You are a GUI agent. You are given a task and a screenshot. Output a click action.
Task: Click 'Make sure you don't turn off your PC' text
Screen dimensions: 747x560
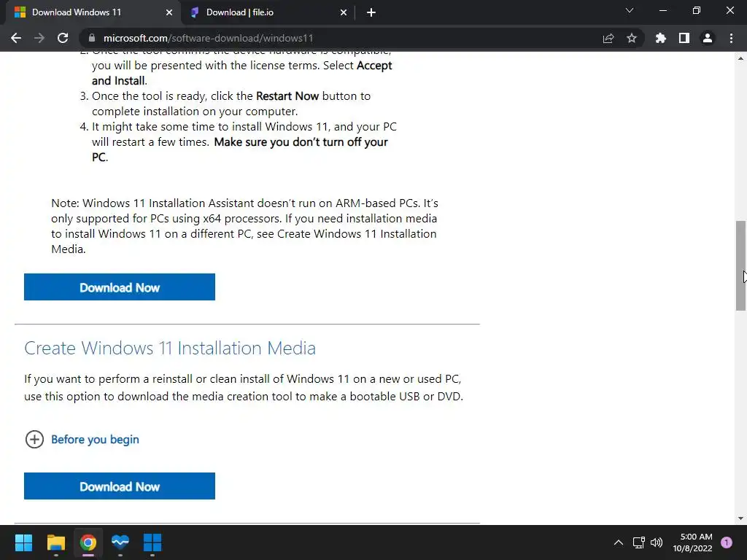point(240,149)
